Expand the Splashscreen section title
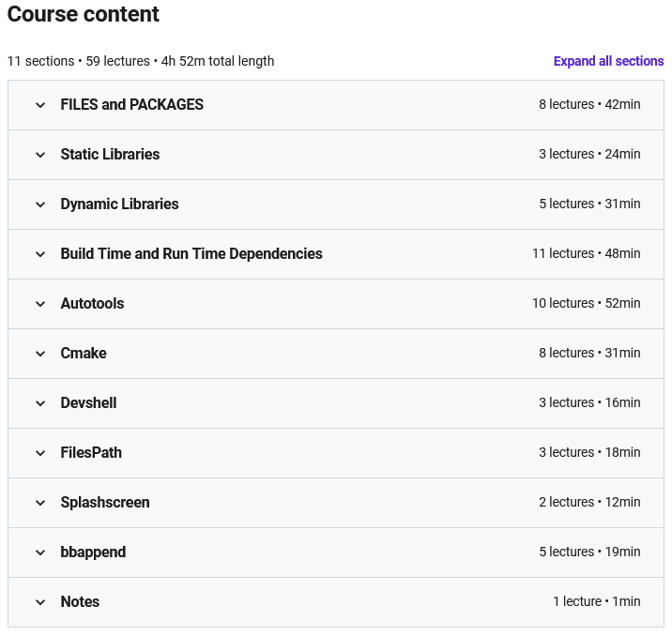This screenshot has width=672, height=636. (x=105, y=503)
